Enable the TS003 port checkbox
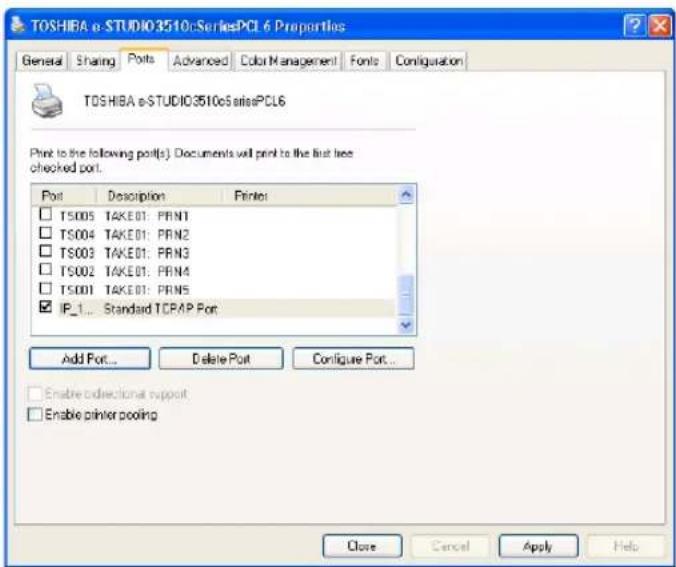Image resolution: width=676 pixels, height=567 pixels. pyautogui.click(x=46, y=251)
